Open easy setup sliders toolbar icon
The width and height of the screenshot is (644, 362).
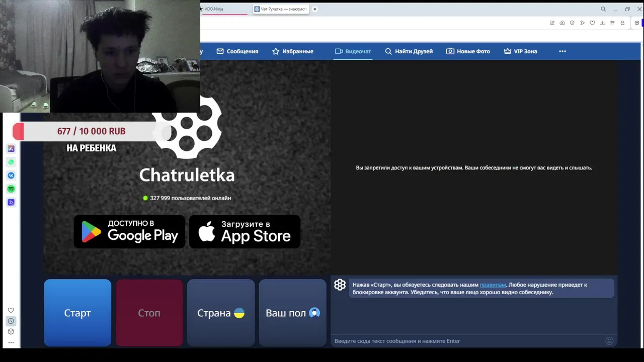point(612,23)
